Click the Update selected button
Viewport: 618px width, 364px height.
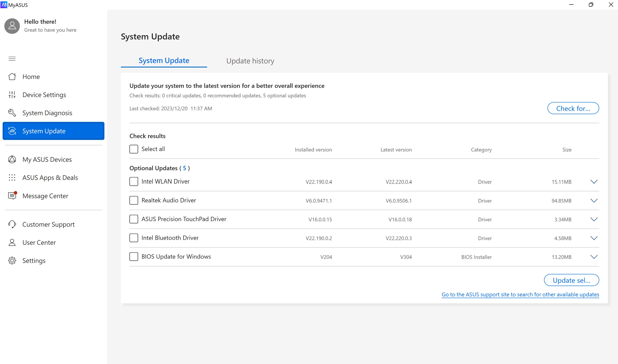coord(571,280)
